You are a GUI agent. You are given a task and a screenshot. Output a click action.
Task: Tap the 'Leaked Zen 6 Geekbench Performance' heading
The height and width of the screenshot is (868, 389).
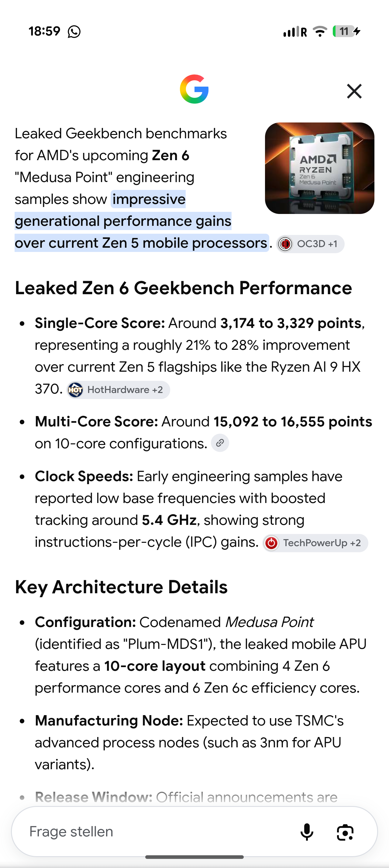(x=184, y=288)
